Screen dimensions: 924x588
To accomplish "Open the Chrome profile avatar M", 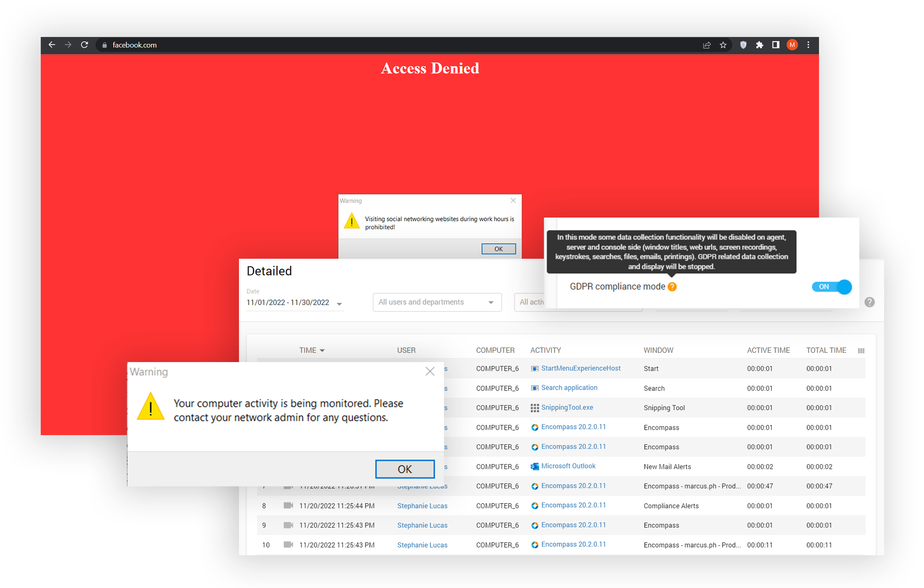I will coord(792,45).
